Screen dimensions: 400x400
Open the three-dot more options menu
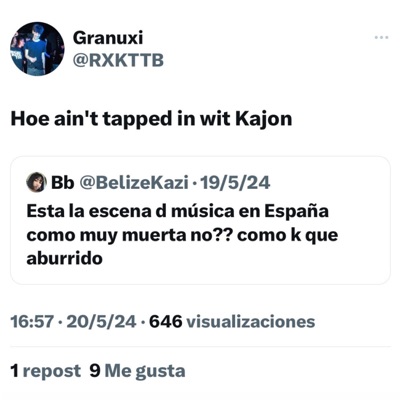tap(381, 37)
